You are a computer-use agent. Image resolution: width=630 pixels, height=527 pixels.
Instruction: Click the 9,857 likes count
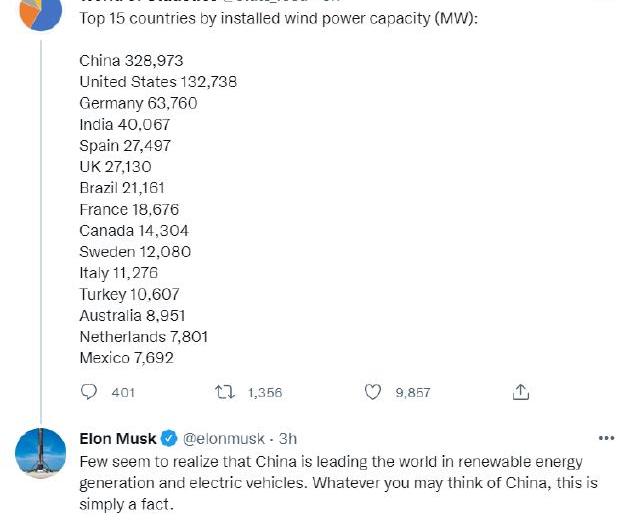click(x=413, y=393)
